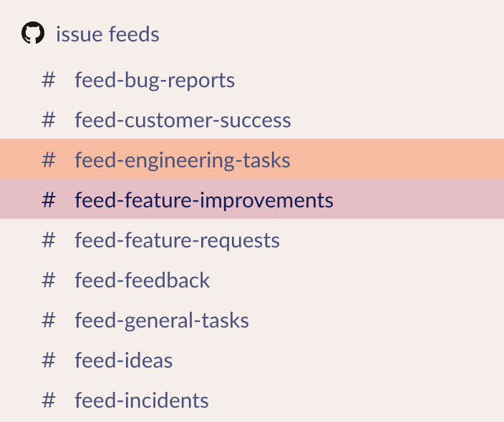Viewport: 504px width, 422px height.
Task: Click hash icon beside feed-engineering-tasks
Action: click(x=49, y=160)
